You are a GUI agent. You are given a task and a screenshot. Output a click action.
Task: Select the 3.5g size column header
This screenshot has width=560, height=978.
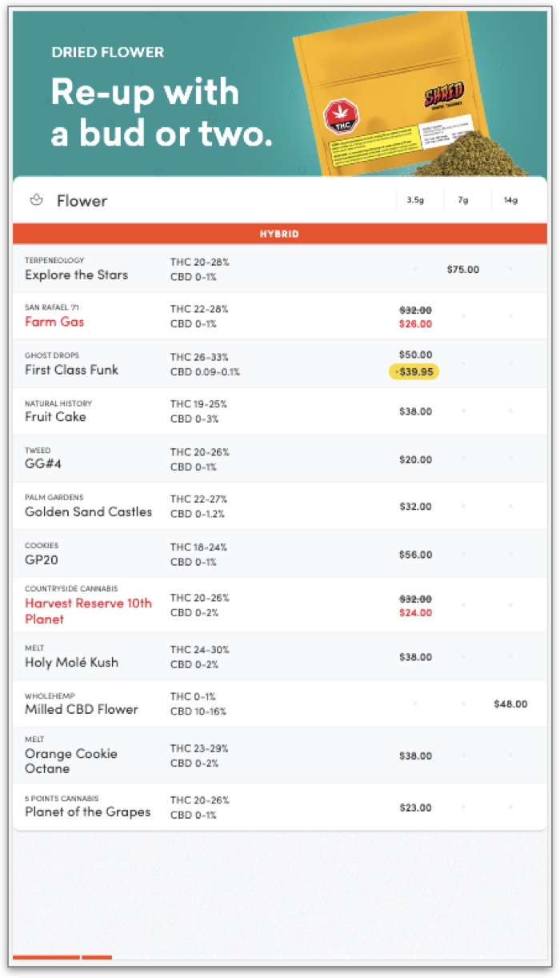[x=414, y=201]
